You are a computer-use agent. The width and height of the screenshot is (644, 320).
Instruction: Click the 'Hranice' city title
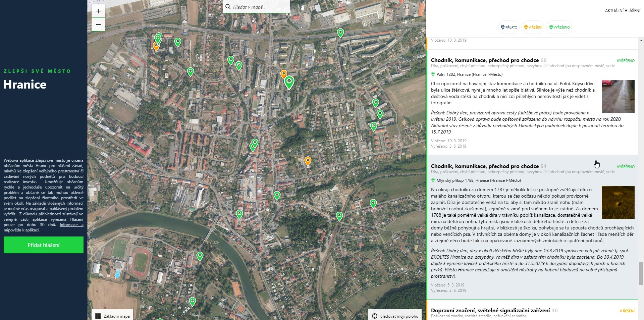pyautogui.click(x=25, y=85)
